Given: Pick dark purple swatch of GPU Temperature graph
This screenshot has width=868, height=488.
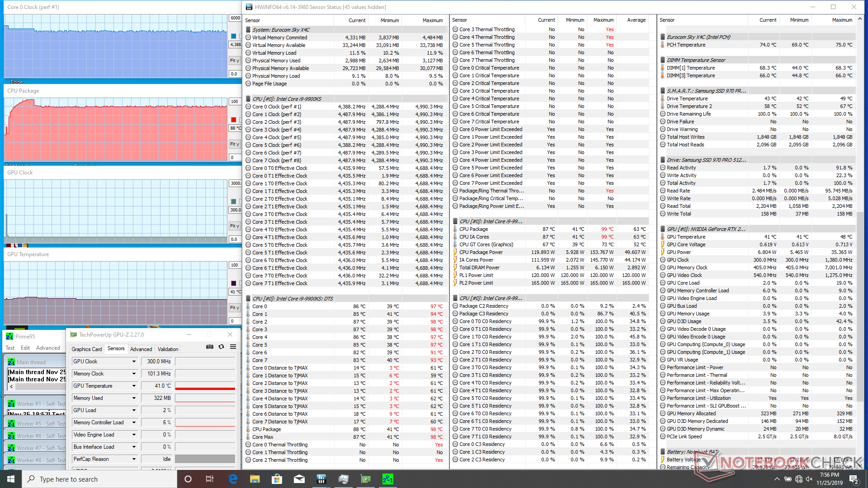Looking at the screenshot, I should point(234,283).
